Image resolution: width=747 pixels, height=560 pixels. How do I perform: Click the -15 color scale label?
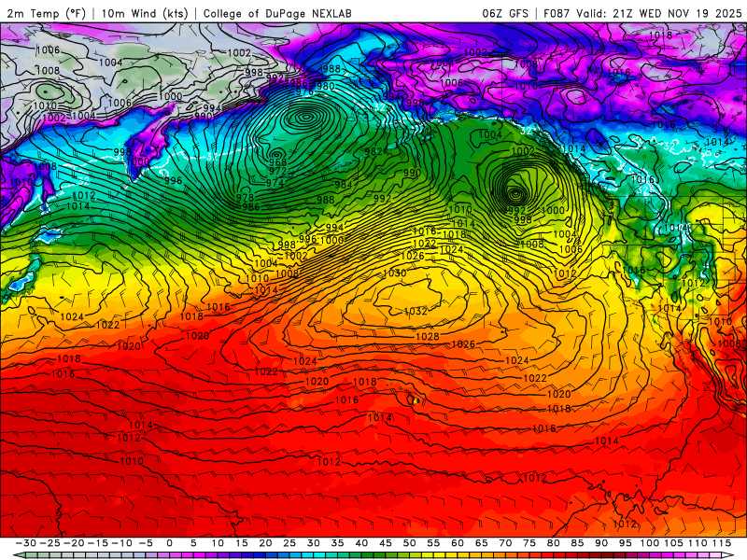point(98,543)
